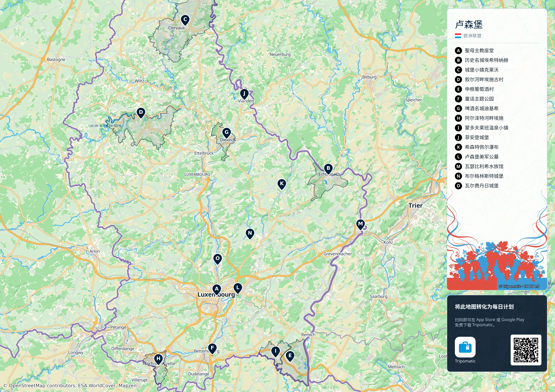Select map pin K waterfall marker
The height and width of the screenshot is (392, 555).
(x=282, y=184)
